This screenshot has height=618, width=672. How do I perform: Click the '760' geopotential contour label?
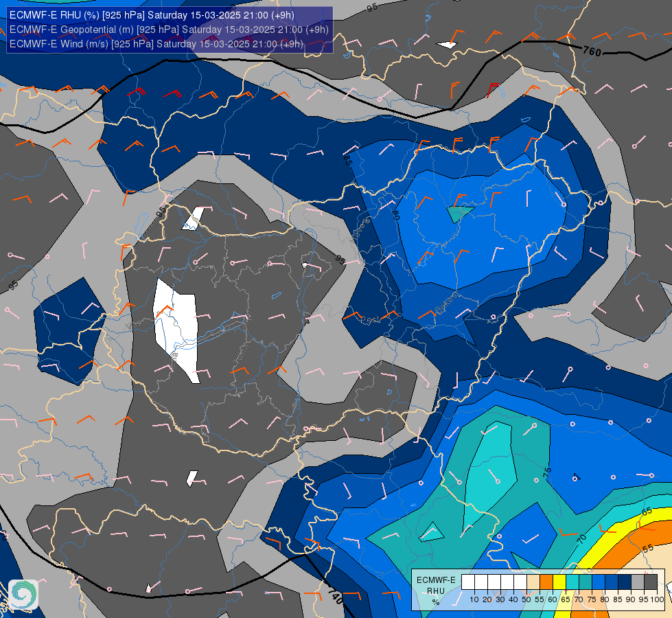(x=592, y=51)
